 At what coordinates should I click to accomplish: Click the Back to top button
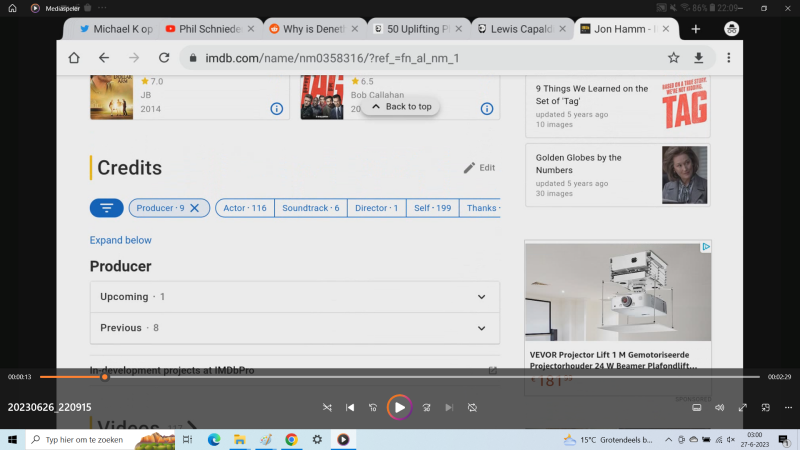coord(401,107)
